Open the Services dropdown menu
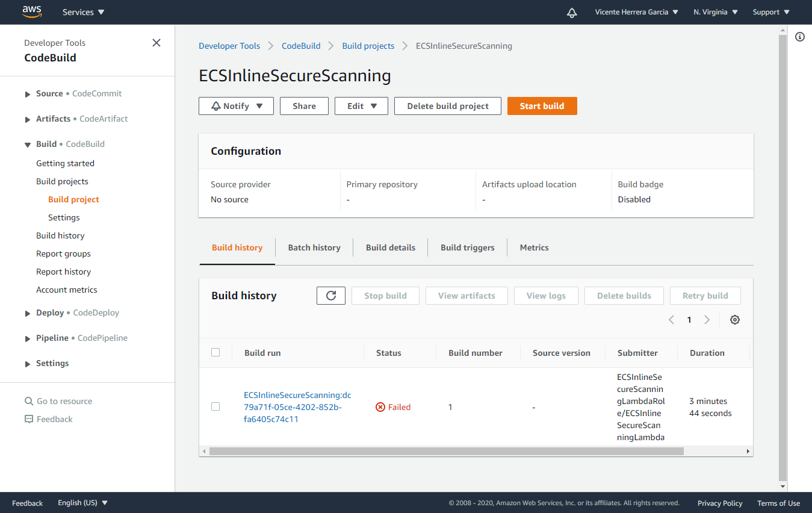 (84, 12)
